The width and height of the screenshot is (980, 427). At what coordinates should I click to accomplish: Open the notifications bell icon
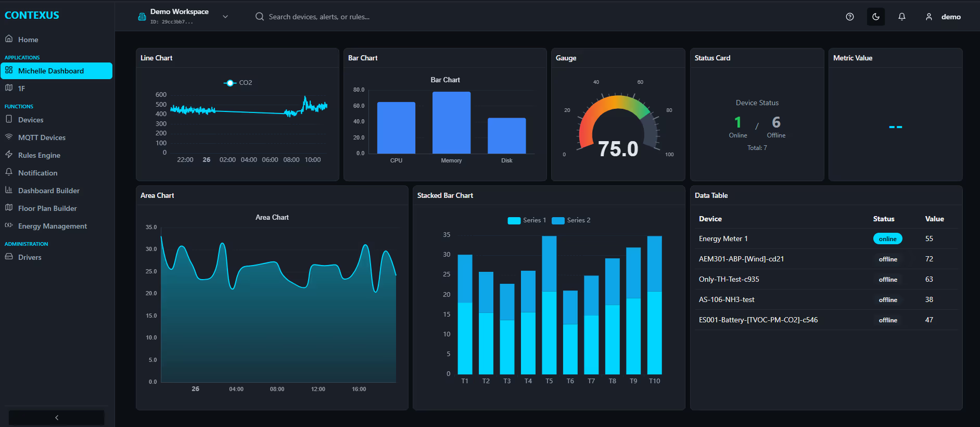point(902,17)
